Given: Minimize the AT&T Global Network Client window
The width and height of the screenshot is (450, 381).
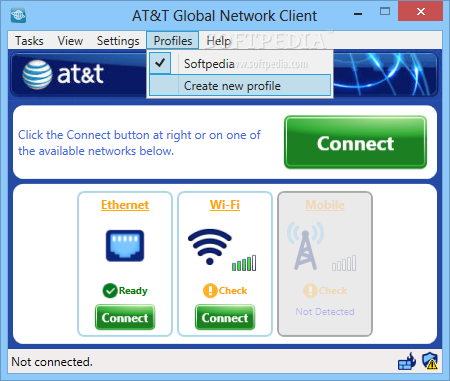Looking at the screenshot, I should (358, 14).
